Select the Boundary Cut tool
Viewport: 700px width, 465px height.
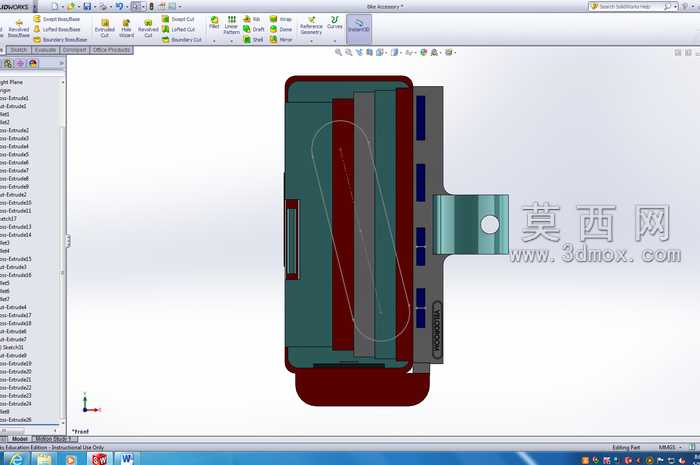181,40
